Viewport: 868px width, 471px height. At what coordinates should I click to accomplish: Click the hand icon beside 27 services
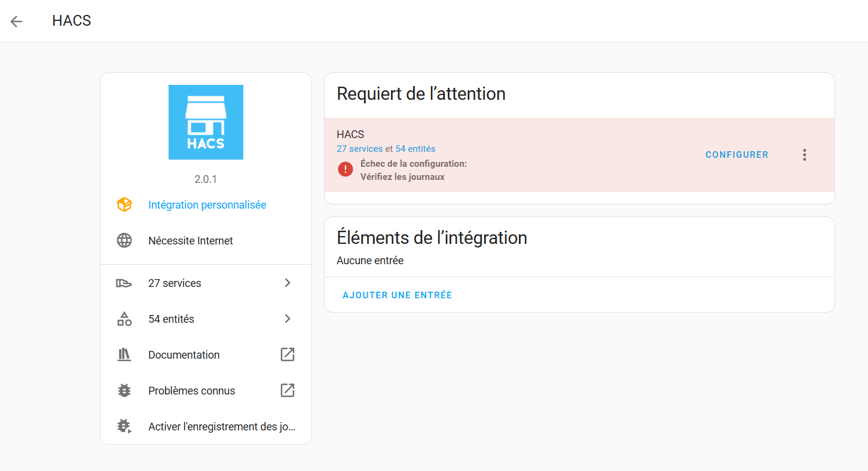(124, 283)
